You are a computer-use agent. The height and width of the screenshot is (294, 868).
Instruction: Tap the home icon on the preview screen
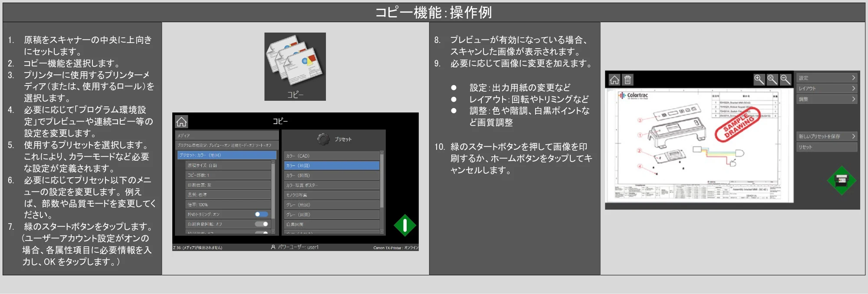click(615, 80)
